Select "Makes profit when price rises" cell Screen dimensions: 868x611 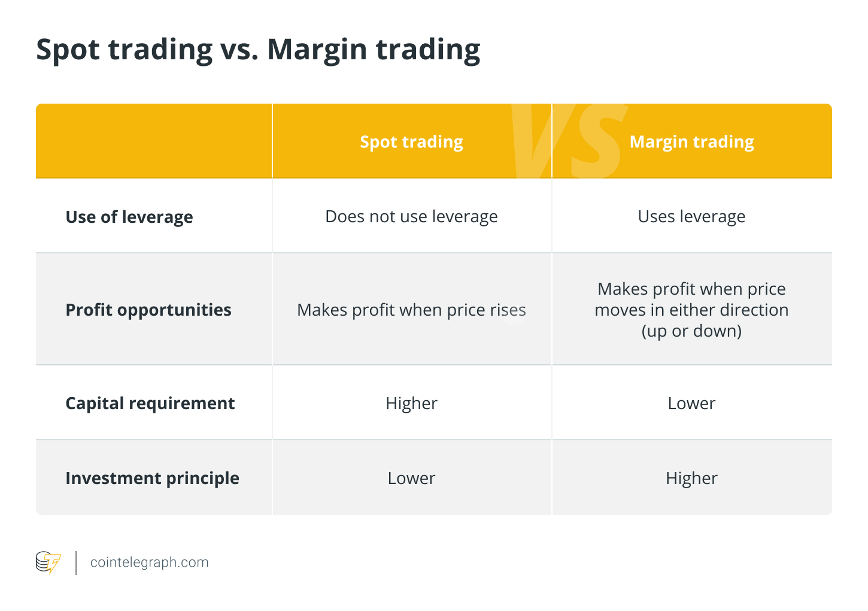pyautogui.click(x=411, y=310)
